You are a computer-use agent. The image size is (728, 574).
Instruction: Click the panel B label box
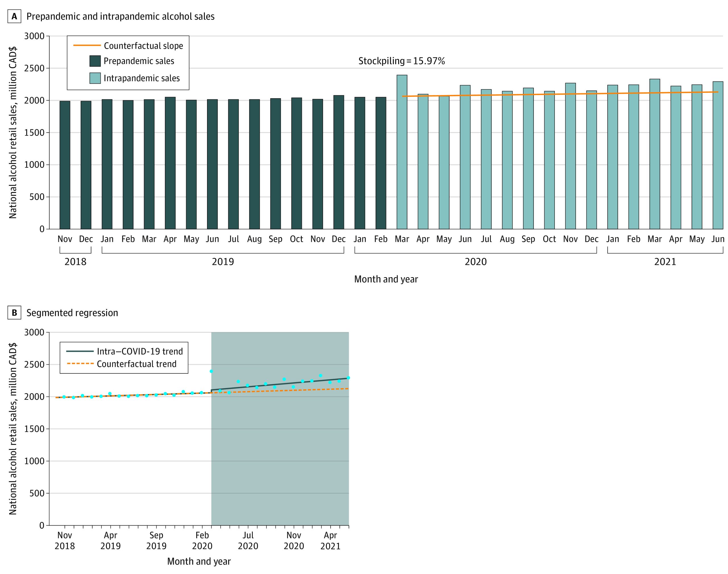pyautogui.click(x=14, y=313)
